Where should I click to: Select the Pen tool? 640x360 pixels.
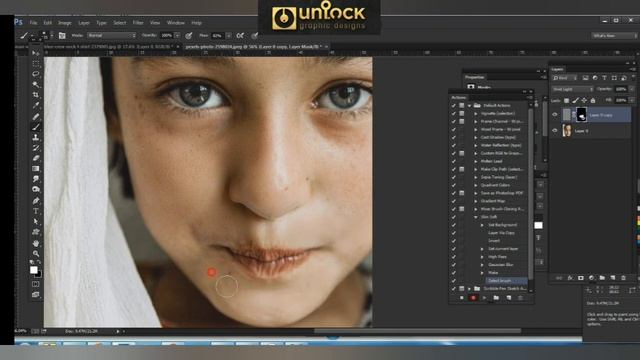click(36, 200)
